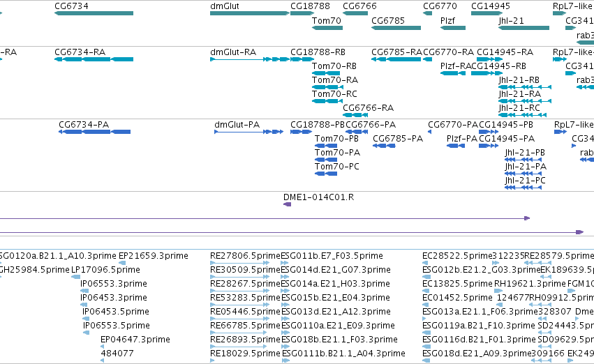Select the CG6770-RA transcript label
Image resolution: width=594 pixels, height=364 pixels.
(449, 52)
